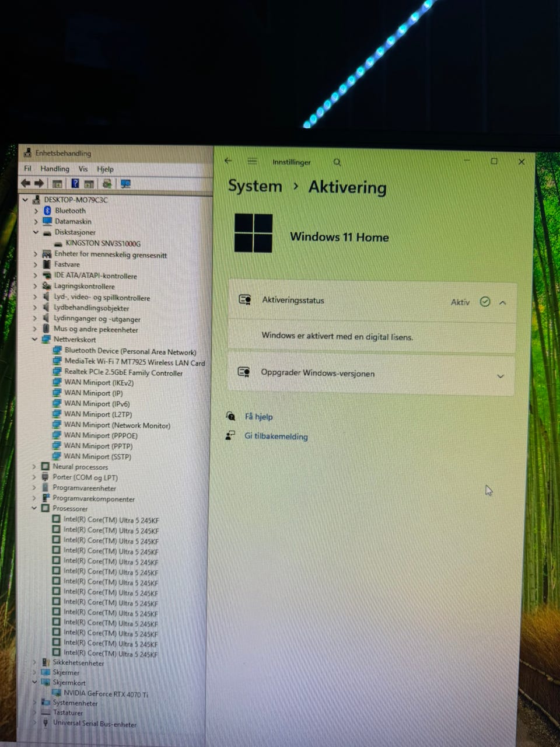Screen dimensions: 560x747
Task: Open the Hjelp menu
Action: point(105,169)
